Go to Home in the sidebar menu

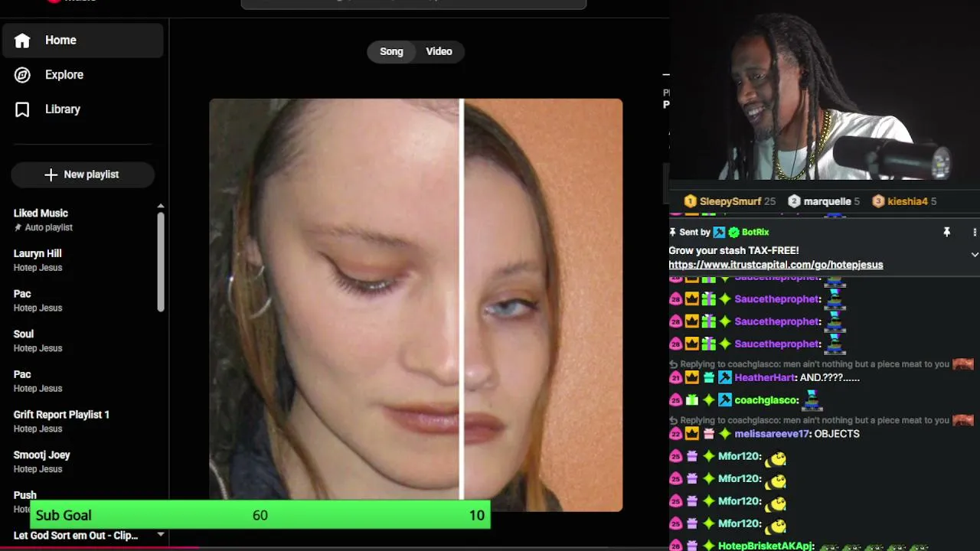click(83, 41)
